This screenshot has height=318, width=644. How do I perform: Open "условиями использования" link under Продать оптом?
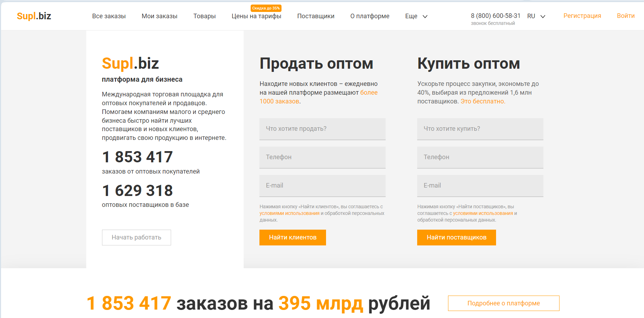pos(289,213)
